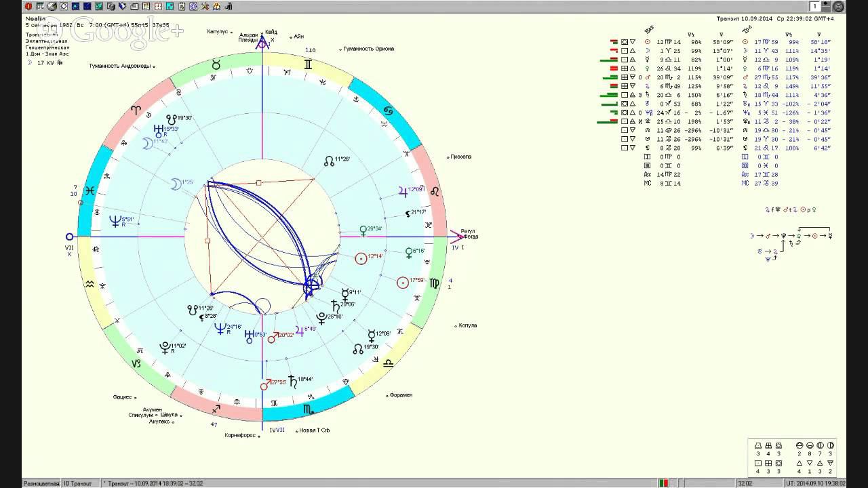Click the Новая T Crb star label
The width and height of the screenshot is (868, 488).
pyautogui.click(x=314, y=430)
